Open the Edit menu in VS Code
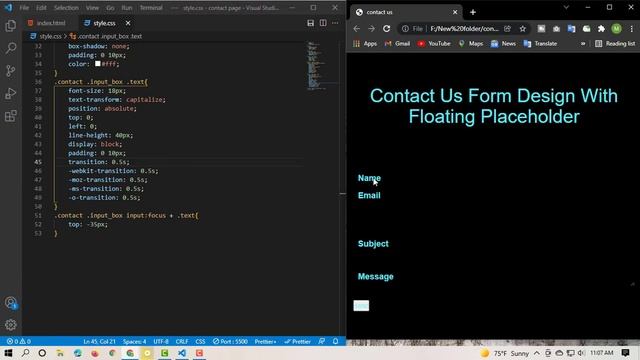The width and height of the screenshot is (640, 360). point(41,8)
